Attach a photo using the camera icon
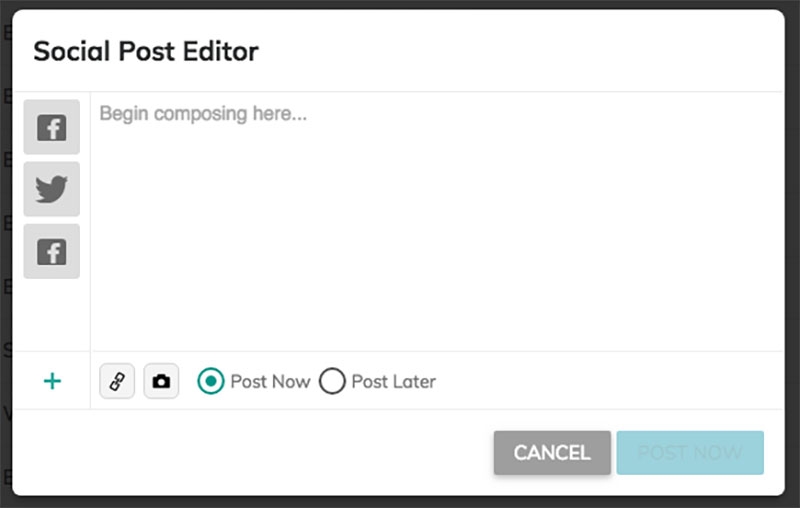The image size is (800, 508). click(x=161, y=381)
